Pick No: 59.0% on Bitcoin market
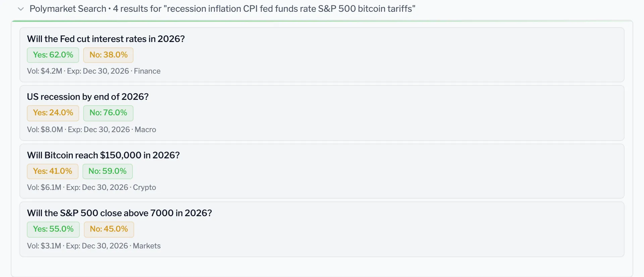Viewport: 644px width, 277px height. tap(108, 171)
